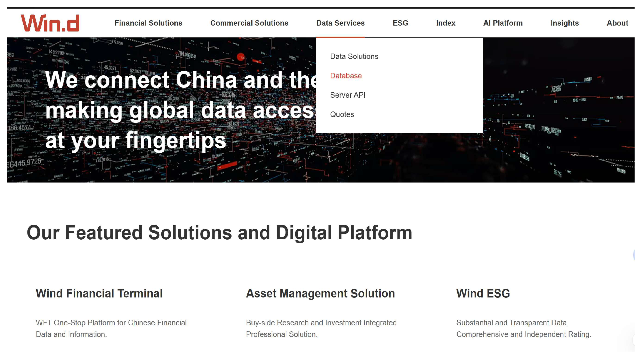Open the Wind ESG card title
Screen dimensions: 644x361
(x=483, y=293)
